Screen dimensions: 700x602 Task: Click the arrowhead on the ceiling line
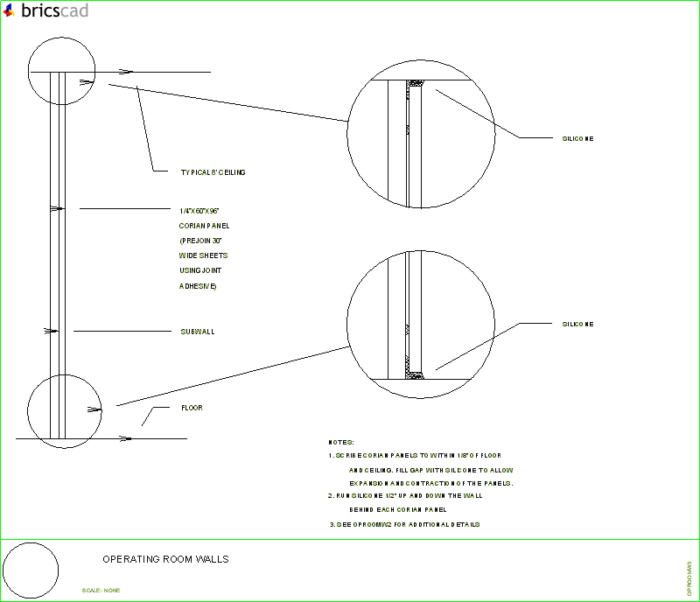pos(126,72)
